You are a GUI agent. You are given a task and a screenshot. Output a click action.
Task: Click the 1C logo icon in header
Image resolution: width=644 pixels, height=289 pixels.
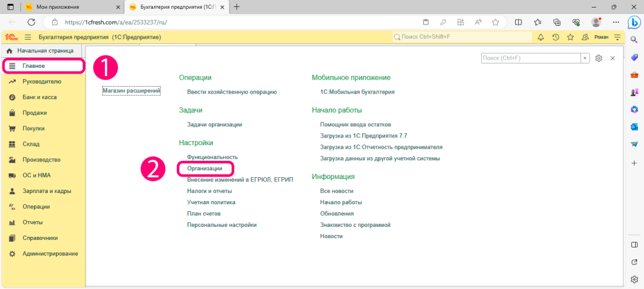11,37
